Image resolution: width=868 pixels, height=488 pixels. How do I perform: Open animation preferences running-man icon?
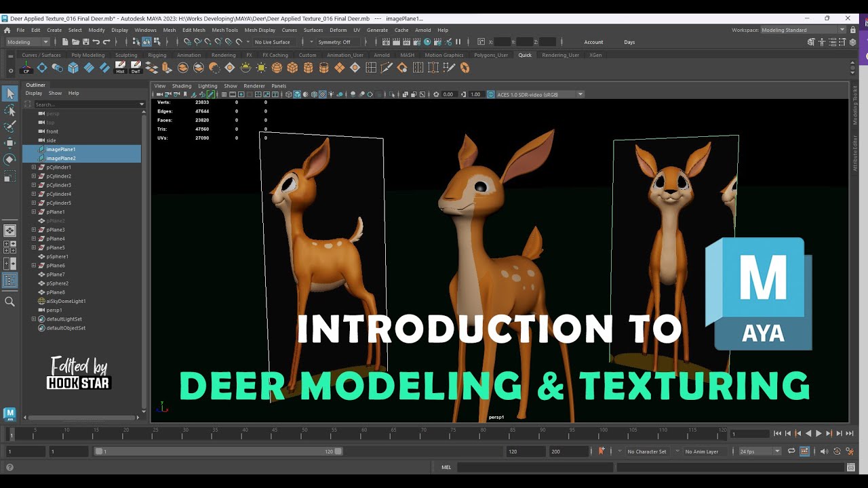(850, 451)
